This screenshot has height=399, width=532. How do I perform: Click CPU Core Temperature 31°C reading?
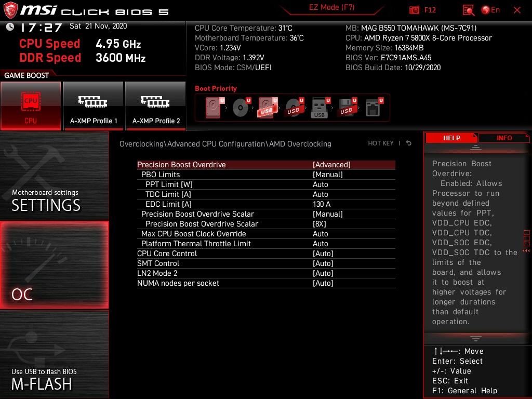coord(244,28)
